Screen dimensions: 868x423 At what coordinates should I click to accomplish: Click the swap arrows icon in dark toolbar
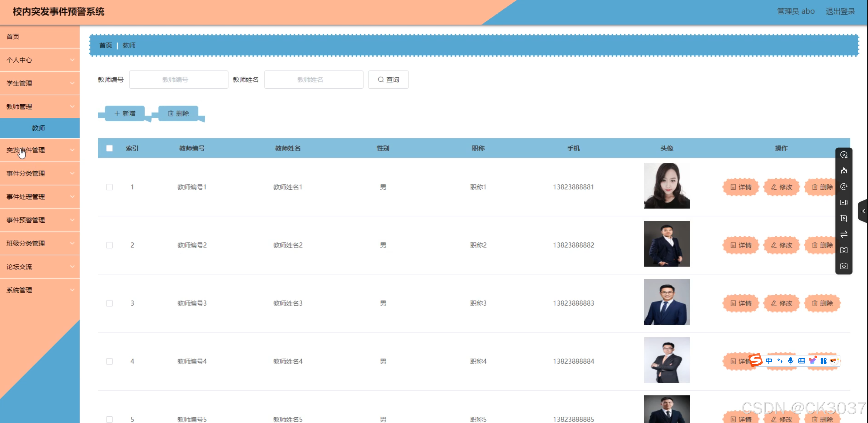click(x=844, y=234)
